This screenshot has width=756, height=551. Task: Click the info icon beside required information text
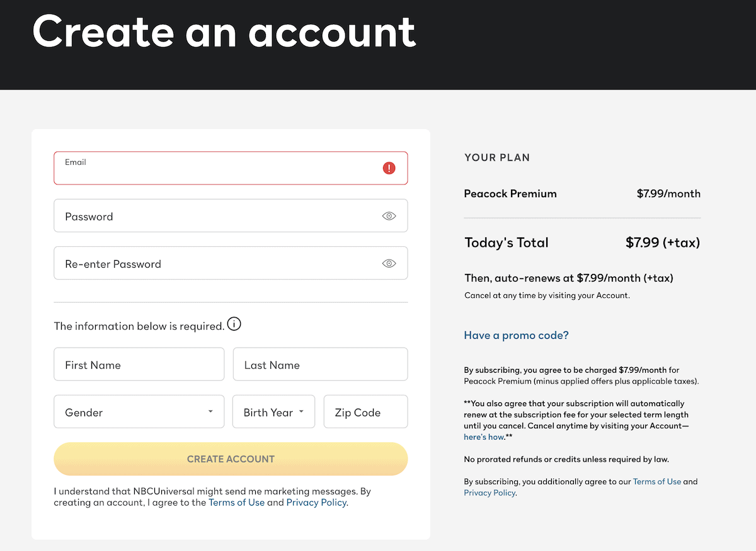(x=234, y=325)
